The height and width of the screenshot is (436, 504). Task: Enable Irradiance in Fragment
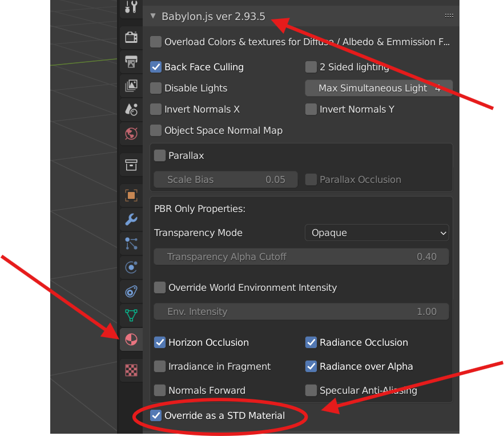tap(160, 366)
